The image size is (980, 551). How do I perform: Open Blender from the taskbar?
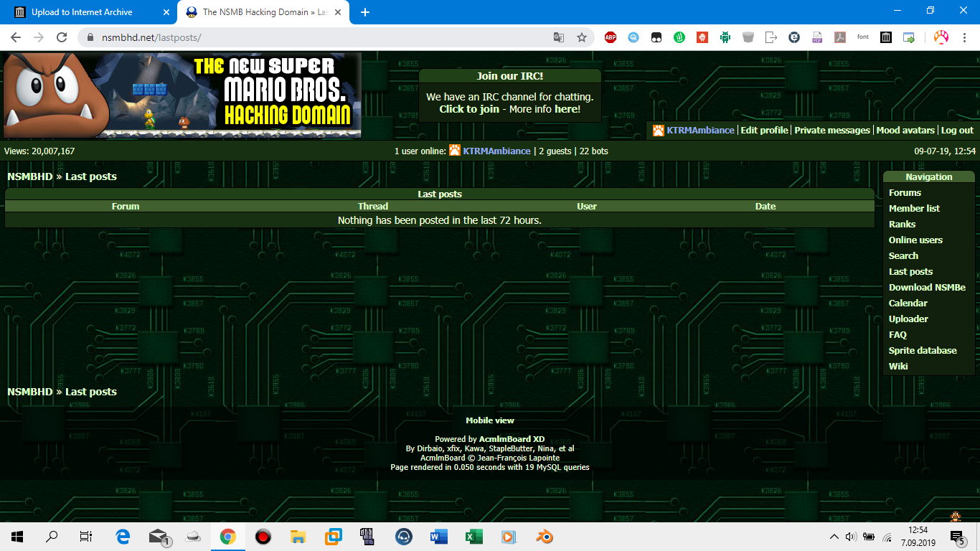point(544,537)
